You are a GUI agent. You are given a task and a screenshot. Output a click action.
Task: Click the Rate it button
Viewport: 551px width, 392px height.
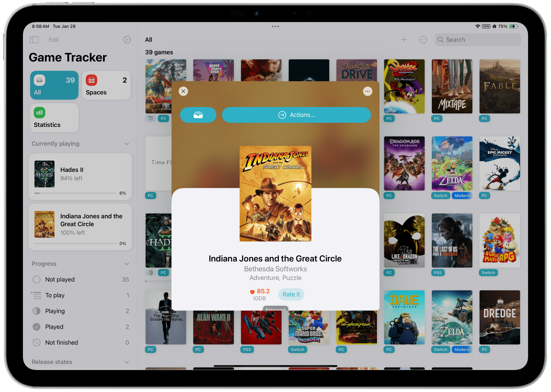[291, 294]
